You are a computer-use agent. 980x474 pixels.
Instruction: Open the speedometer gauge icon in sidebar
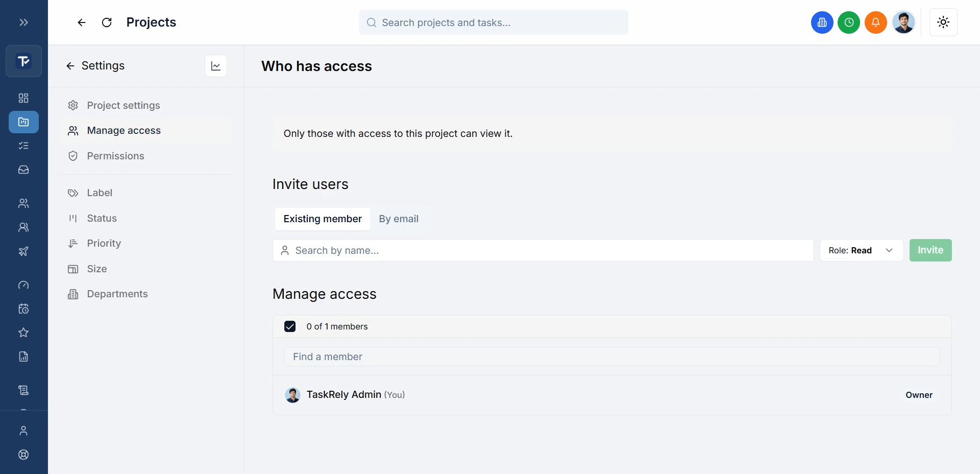coord(23,285)
